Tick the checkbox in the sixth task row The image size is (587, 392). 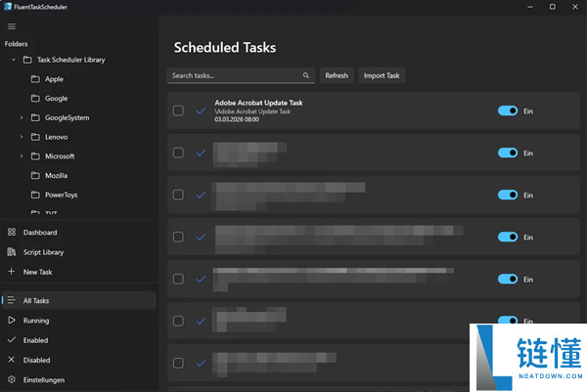point(178,321)
